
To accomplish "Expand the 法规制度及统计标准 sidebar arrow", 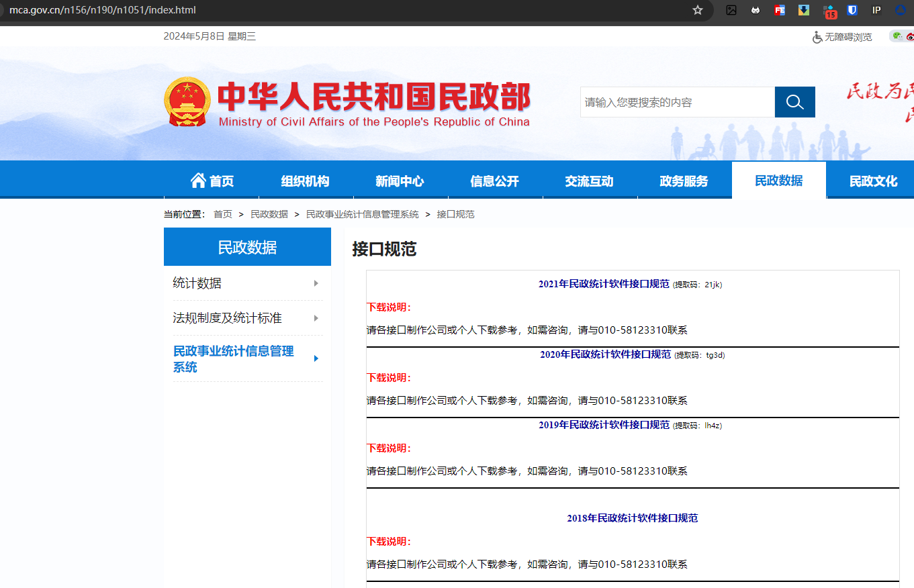I will click(x=316, y=318).
